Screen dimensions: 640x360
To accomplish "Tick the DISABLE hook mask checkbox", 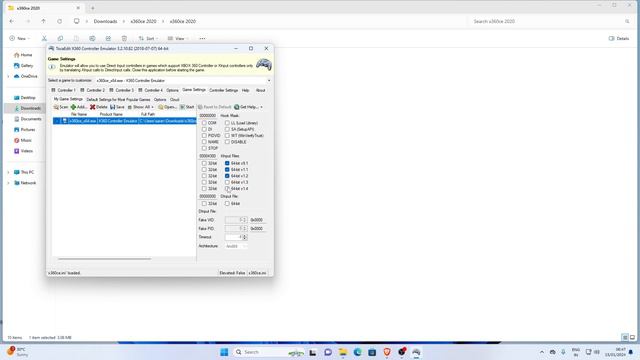I will tap(227, 142).
